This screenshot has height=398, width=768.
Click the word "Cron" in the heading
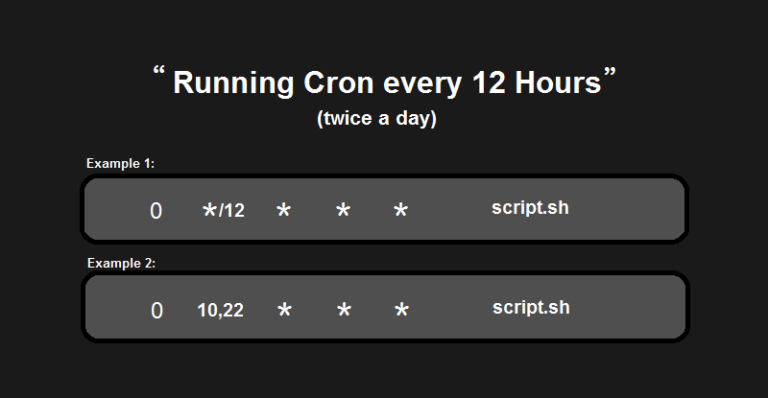(x=338, y=83)
